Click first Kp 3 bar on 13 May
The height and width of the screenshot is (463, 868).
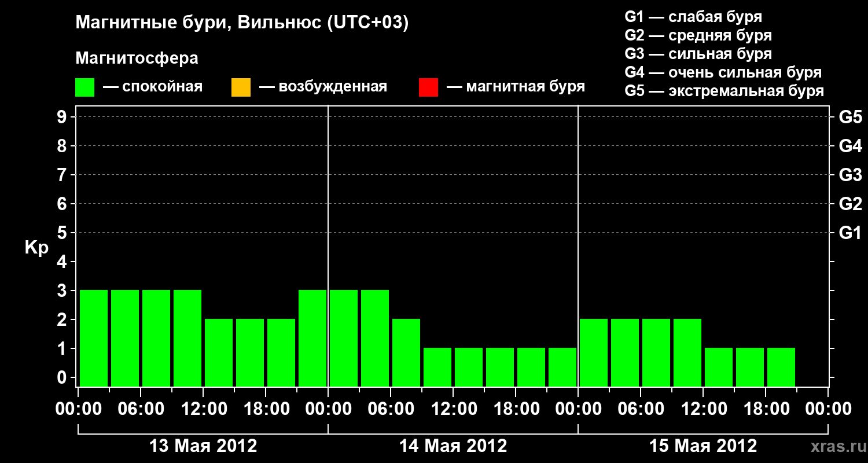click(x=94, y=338)
